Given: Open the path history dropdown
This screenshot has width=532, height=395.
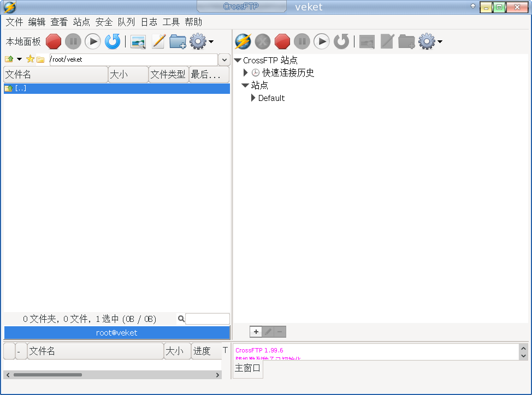Looking at the screenshot, I should click(224, 59).
